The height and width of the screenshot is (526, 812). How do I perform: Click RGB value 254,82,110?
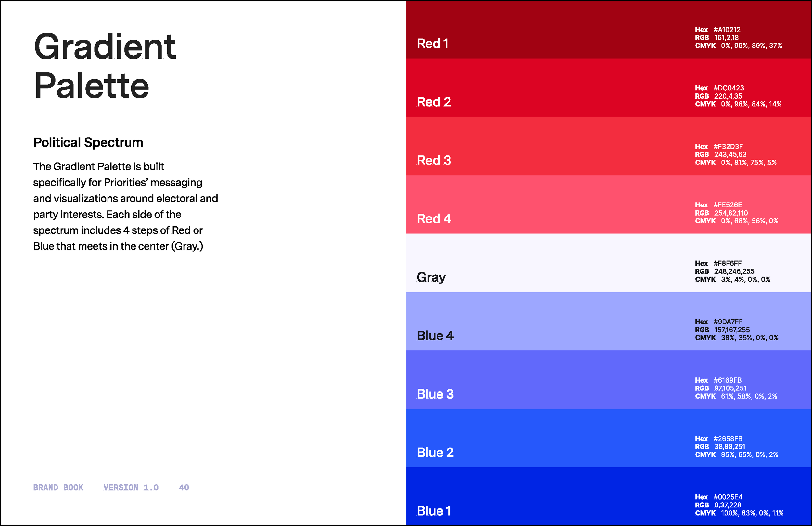coord(731,213)
